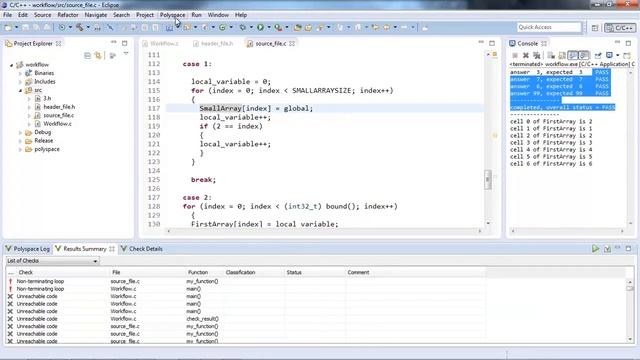Open the Project menu

click(x=145, y=15)
